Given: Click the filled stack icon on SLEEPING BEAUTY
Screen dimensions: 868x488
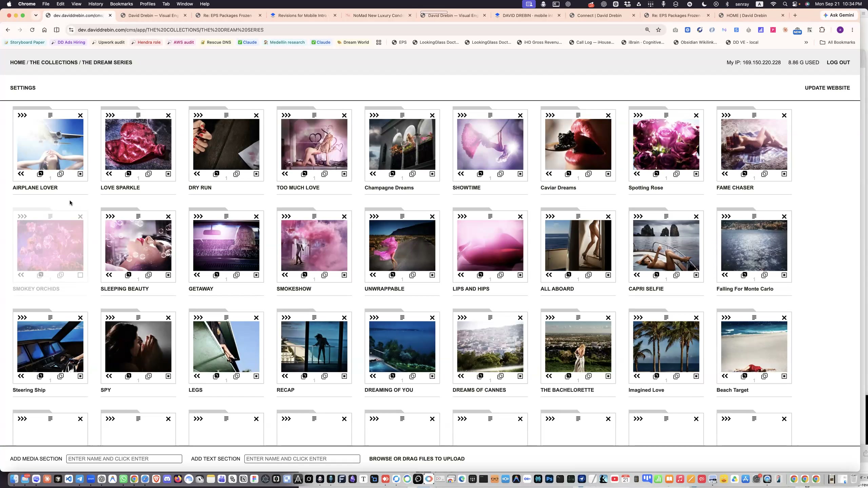Looking at the screenshot, I should [128, 275].
